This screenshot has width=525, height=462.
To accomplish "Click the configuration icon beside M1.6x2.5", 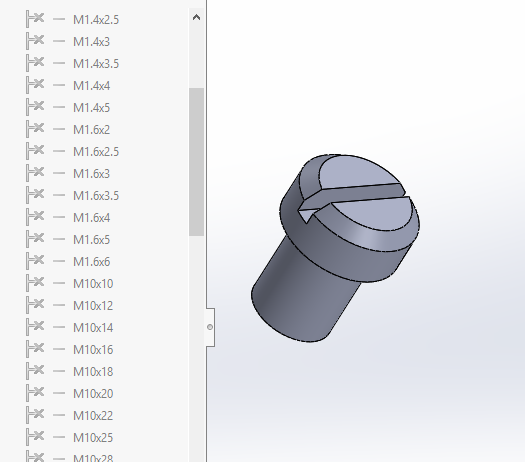I will 35,151.
